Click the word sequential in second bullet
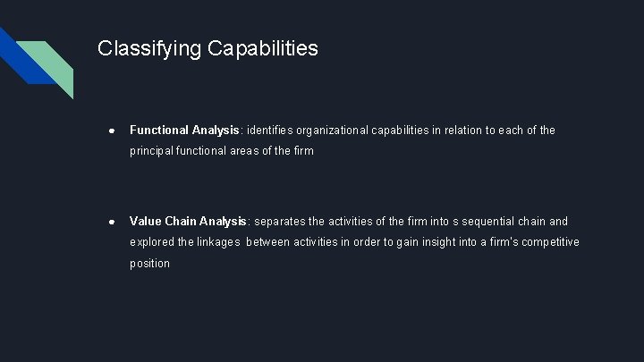The image size is (644, 362). 488,222
